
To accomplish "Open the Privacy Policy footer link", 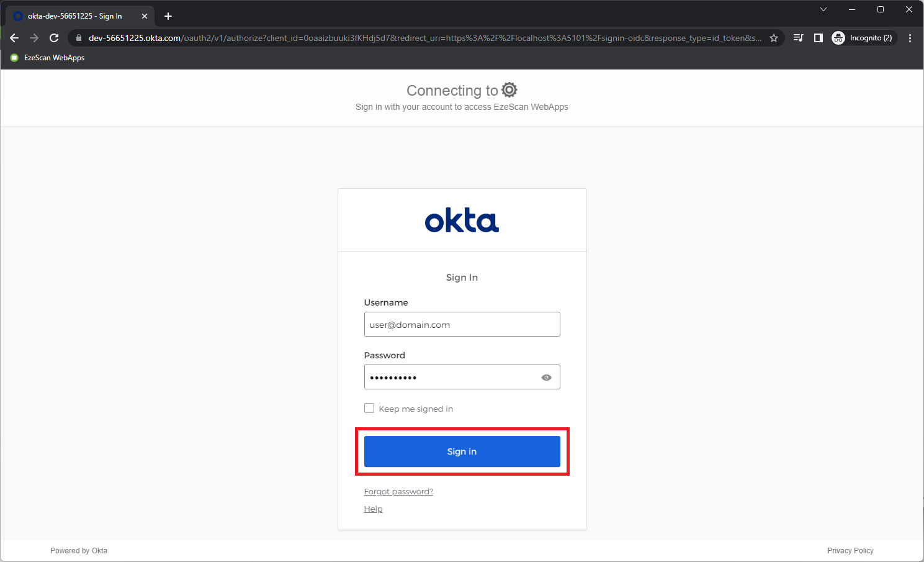I will tap(850, 551).
